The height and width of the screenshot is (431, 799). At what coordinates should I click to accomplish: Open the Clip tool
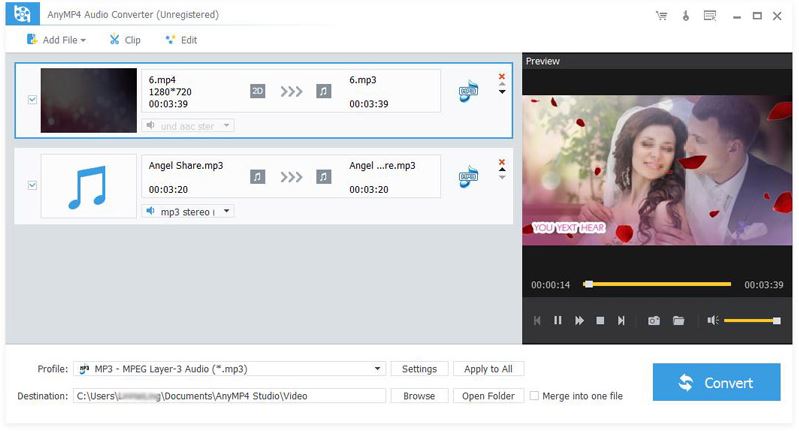coord(125,40)
